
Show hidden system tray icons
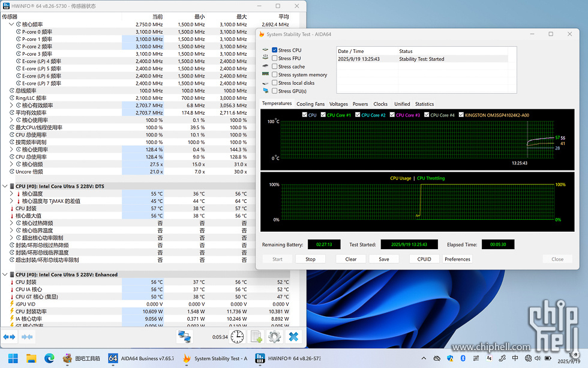click(x=424, y=358)
